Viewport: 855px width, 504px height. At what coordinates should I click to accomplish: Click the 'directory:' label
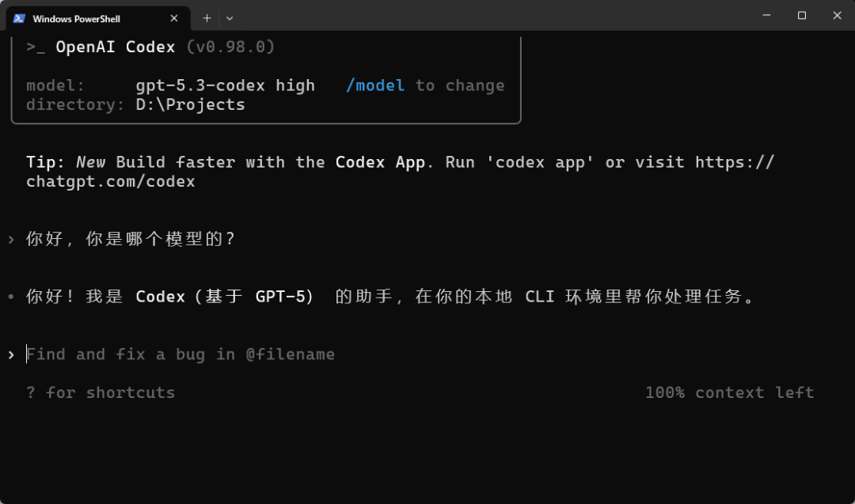tap(75, 104)
